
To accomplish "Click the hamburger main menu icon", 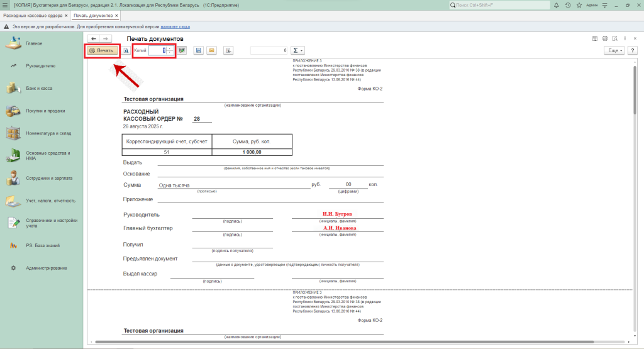I will click(x=5, y=5).
